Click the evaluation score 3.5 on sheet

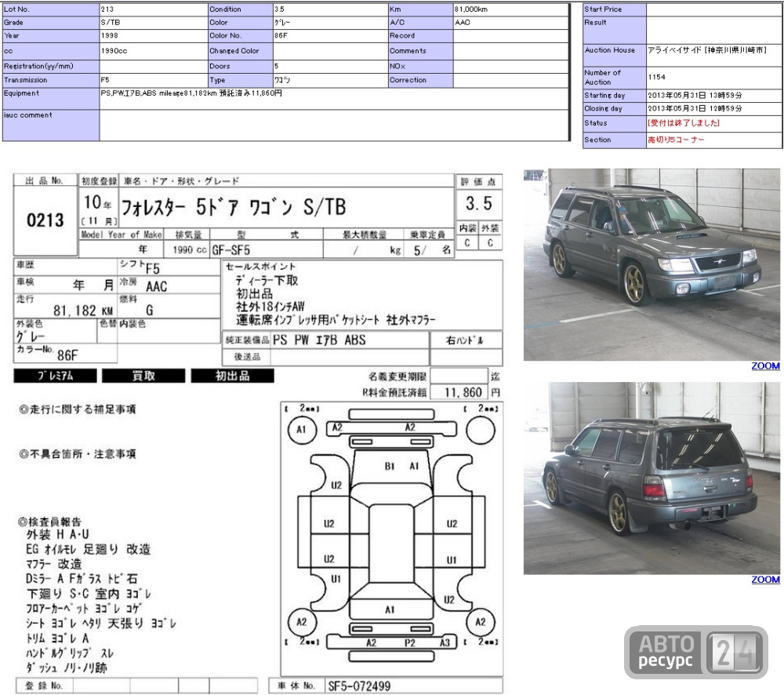pyautogui.click(x=478, y=204)
